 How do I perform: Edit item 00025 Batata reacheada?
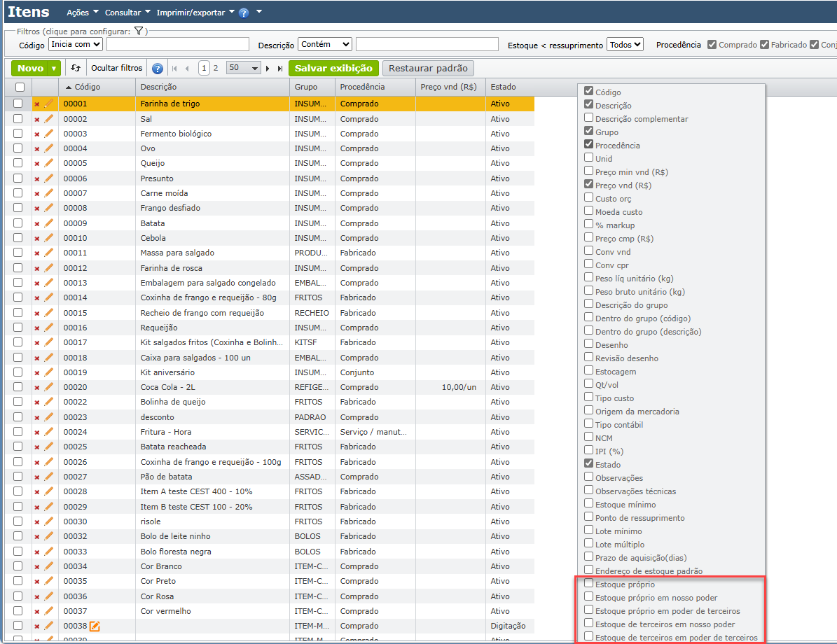click(48, 447)
